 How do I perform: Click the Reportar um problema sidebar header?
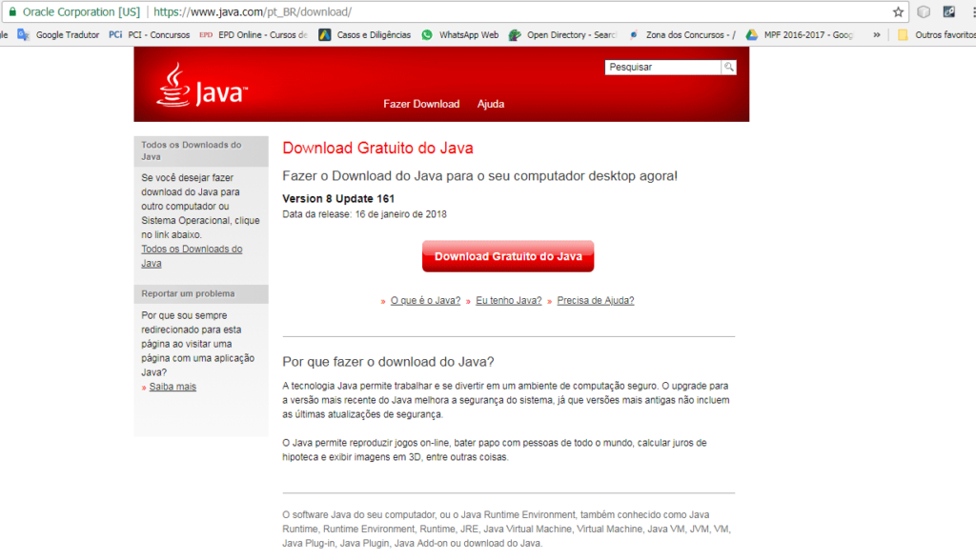click(x=201, y=293)
